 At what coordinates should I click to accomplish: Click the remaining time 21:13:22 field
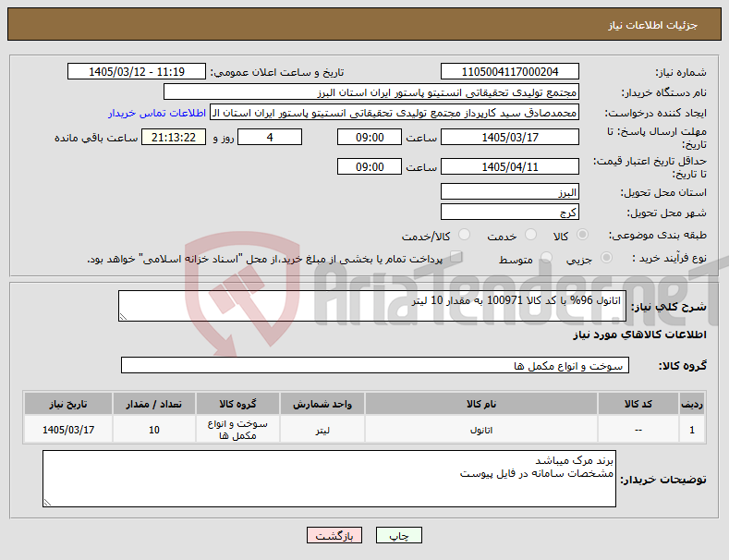174,137
